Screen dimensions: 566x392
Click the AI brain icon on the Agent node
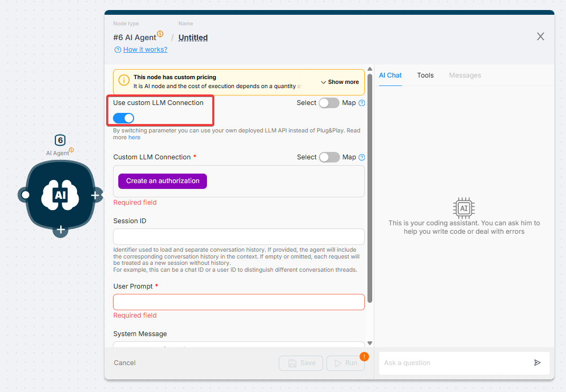60,195
